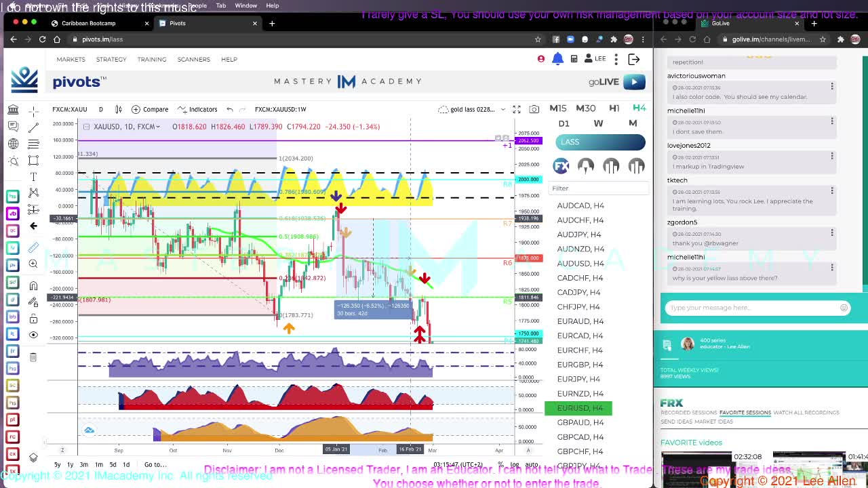The height and width of the screenshot is (488, 868).
Task: Open the MARKETS menu
Action: [x=71, y=59]
